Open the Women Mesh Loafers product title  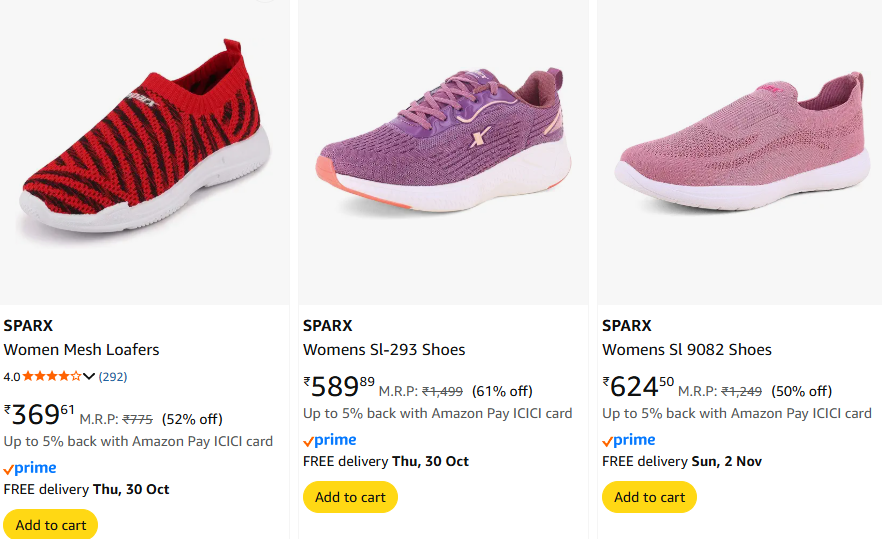81,350
